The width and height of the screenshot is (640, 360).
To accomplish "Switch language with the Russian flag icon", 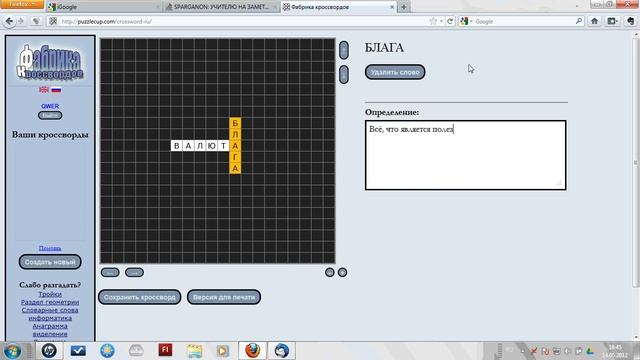I will click(x=56, y=89).
